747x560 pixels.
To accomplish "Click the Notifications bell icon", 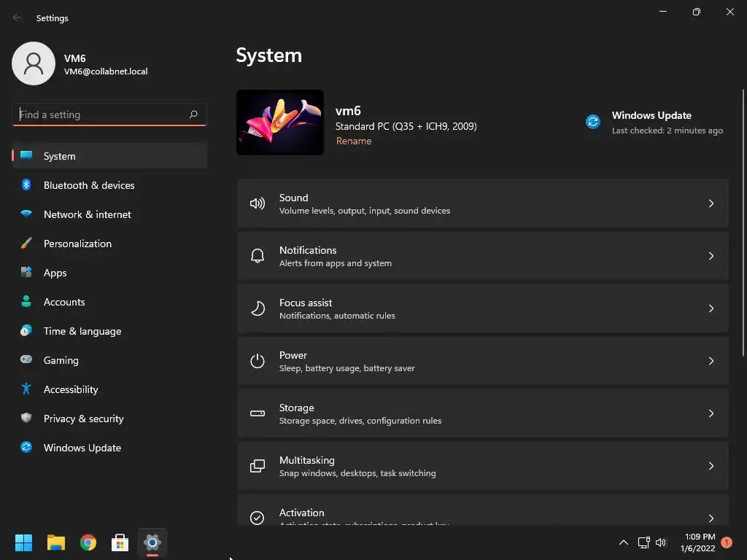I will pyautogui.click(x=258, y=256).
